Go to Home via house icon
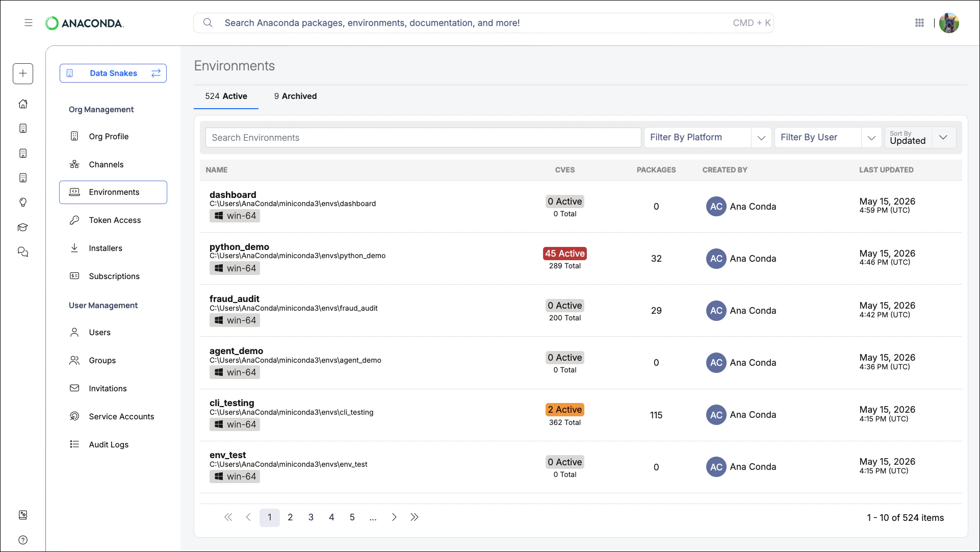This screenshot has height=552, width=980. pos(23,104)
